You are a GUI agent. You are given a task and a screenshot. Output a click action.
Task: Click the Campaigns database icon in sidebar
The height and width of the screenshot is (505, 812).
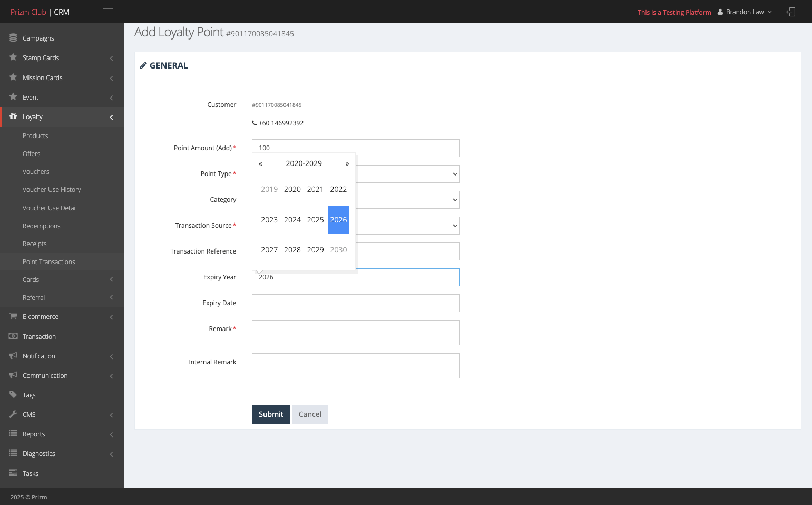(x=13, y=38)
